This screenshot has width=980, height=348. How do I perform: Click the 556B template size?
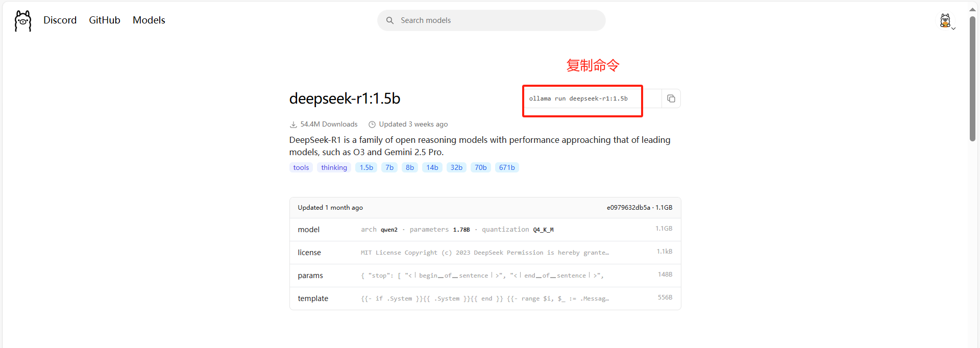pos(665,297)
